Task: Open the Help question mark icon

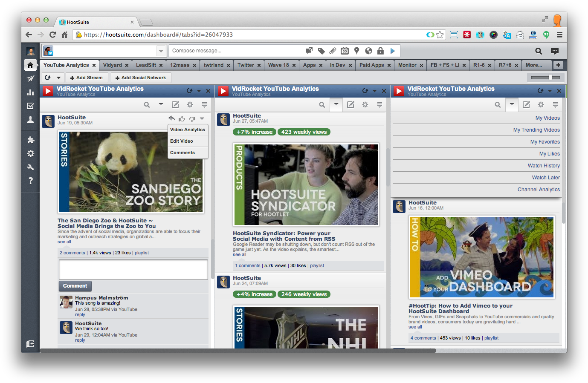Action: point(30,181)
